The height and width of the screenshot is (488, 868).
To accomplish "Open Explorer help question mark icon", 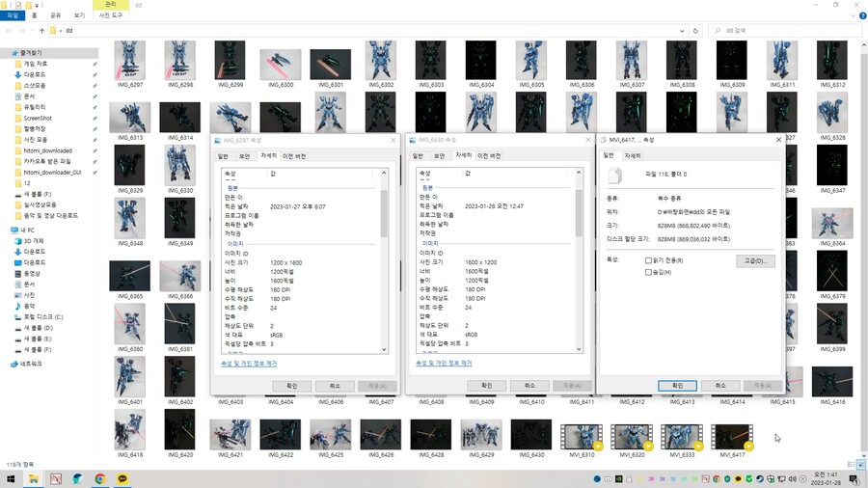I will pos(862,16).
